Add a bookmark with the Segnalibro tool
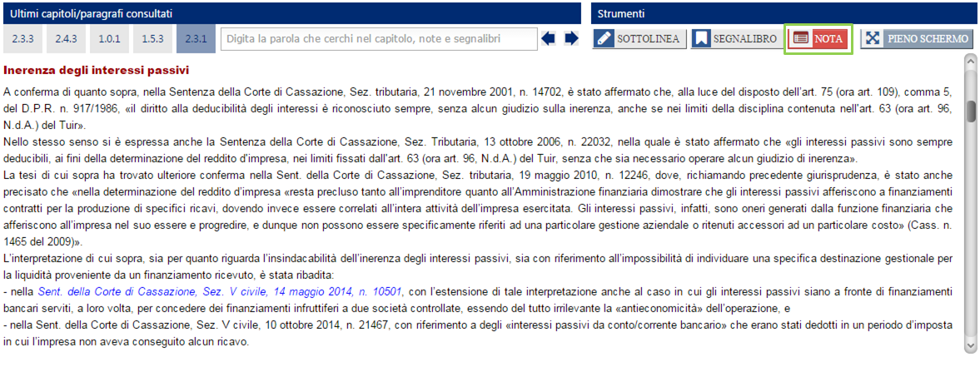 click(736, 38)
